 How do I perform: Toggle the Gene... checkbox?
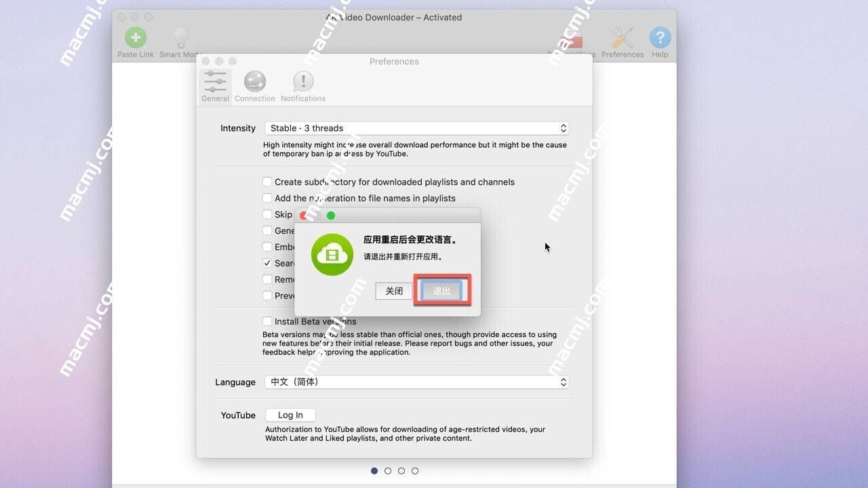(267, 230)
